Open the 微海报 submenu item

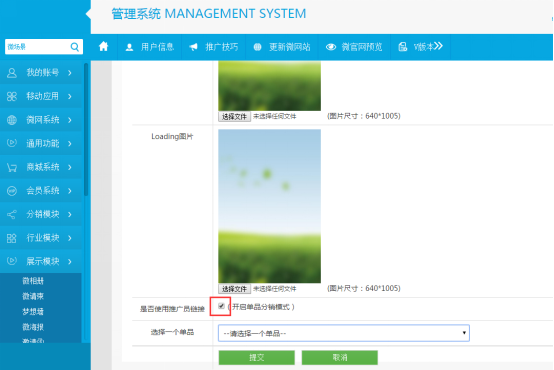(x=33, y=327)
